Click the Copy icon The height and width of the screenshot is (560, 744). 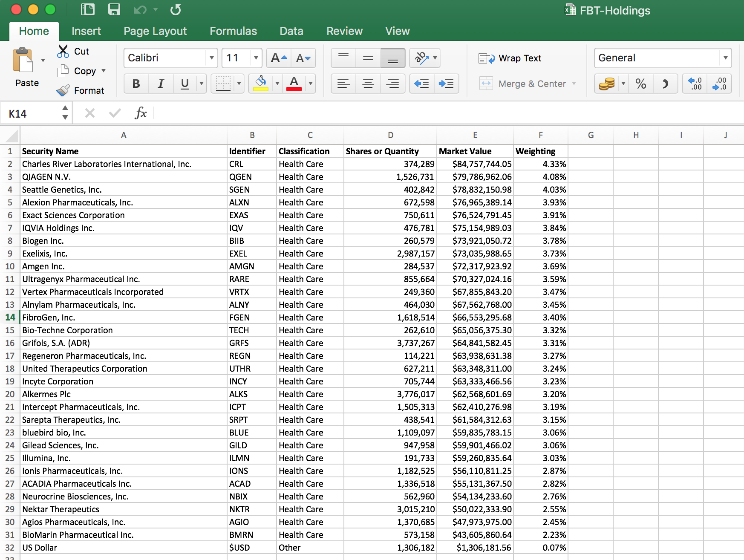coord(63,71)
